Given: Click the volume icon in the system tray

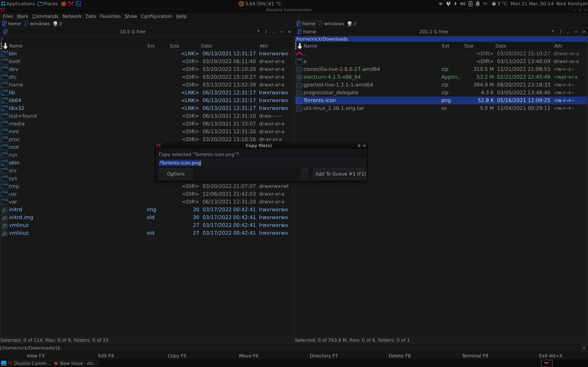Looking at the screenshot, I should (463, 4).
